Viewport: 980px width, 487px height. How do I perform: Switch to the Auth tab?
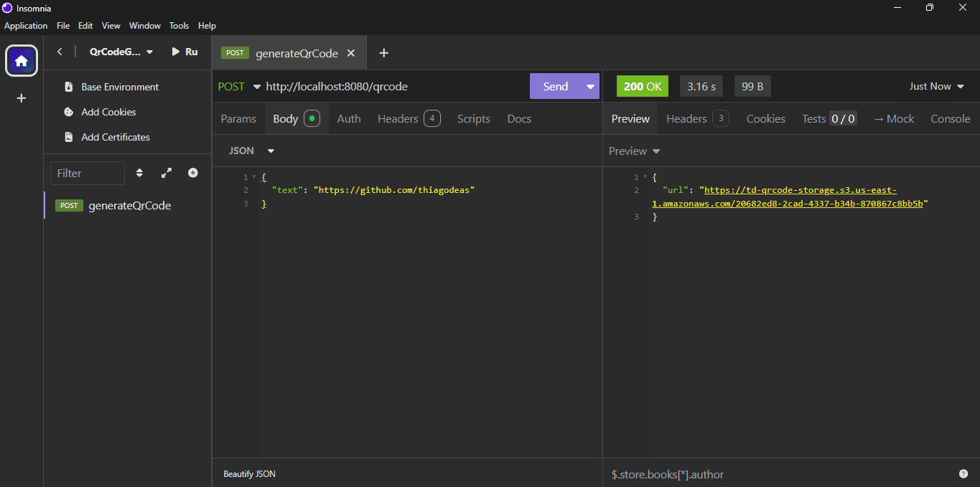pos(349,119)
